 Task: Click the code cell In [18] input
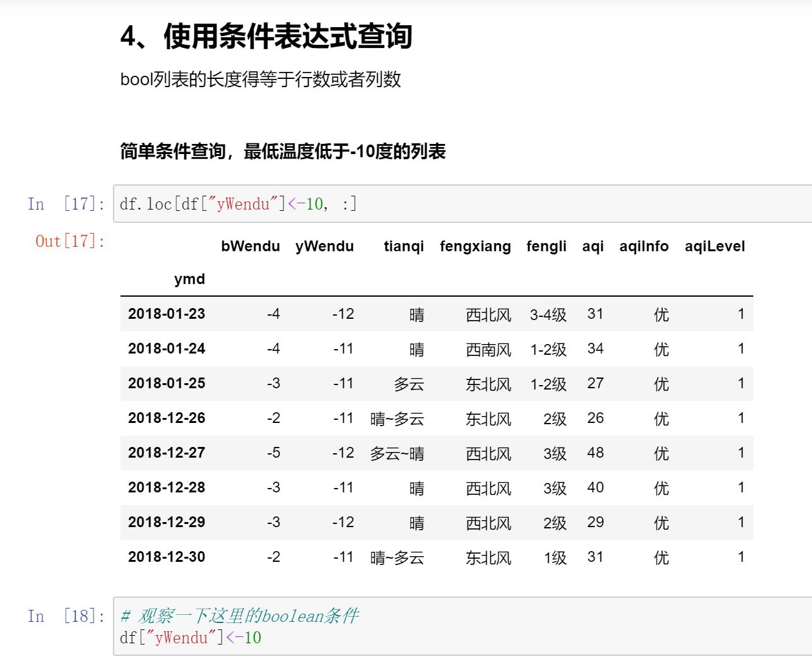click(x=462, y=626)
